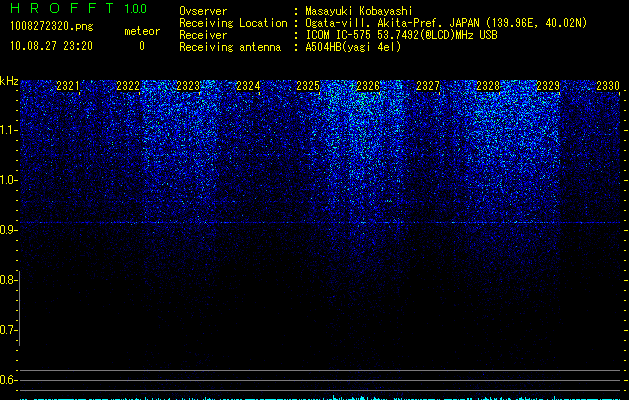Click the 2323 time marker
This screenshot has width=629, height=400.
tap(188, 86)
